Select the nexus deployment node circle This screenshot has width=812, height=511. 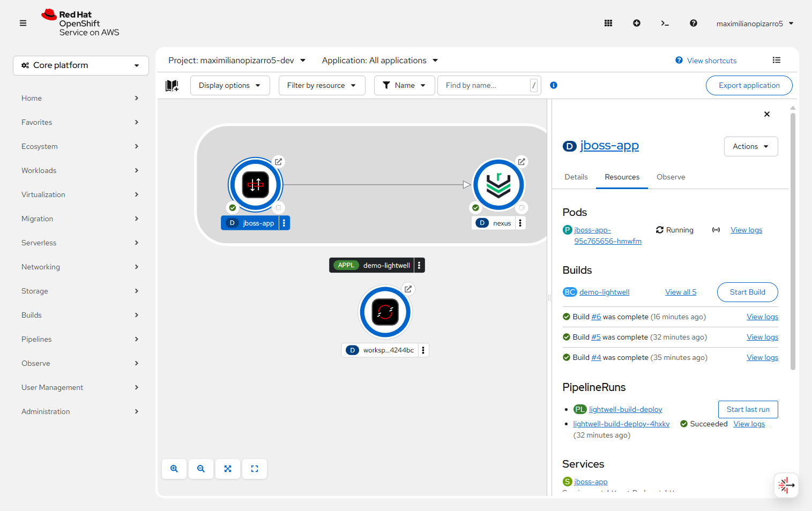[x=498, y=185]
